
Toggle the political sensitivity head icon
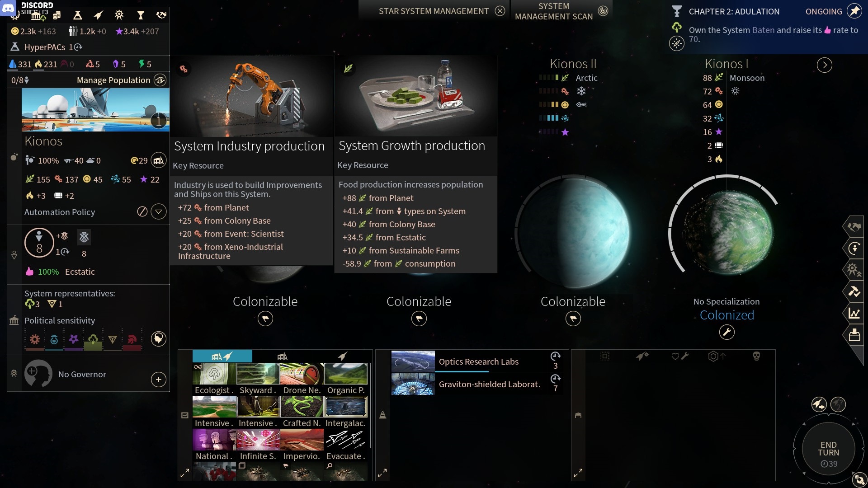(158, 338)
